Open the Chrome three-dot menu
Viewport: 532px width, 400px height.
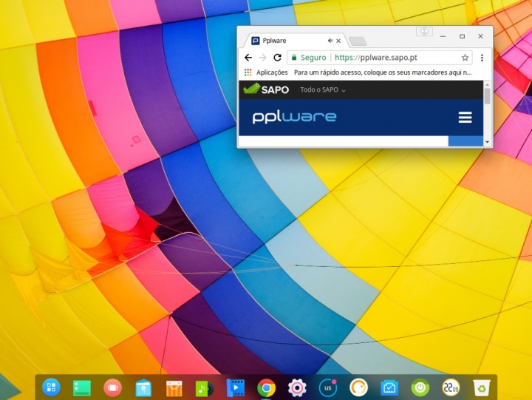point(482,58)
